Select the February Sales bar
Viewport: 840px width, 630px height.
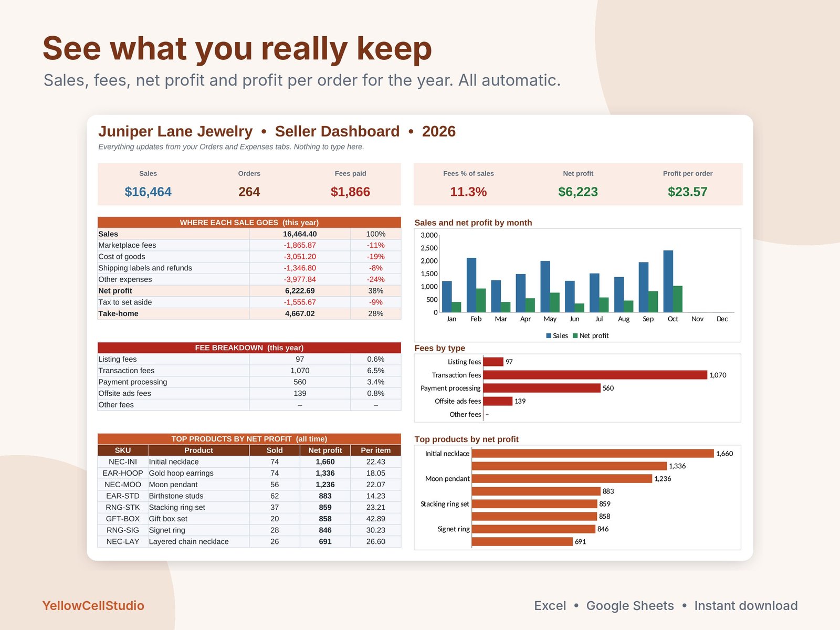471,285
